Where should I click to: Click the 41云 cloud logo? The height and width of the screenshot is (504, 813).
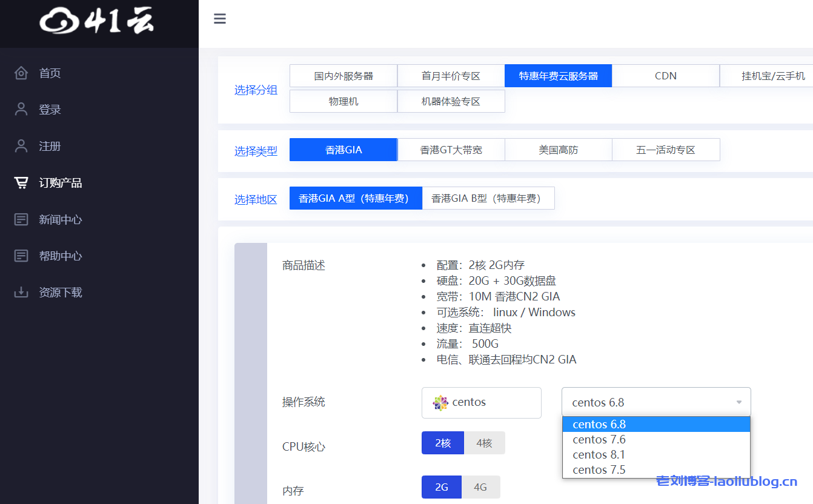pos(97,21)
